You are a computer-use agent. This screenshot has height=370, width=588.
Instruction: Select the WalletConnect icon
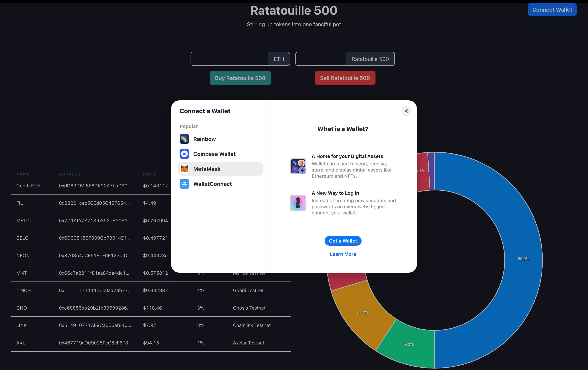(x=184, y=184)
